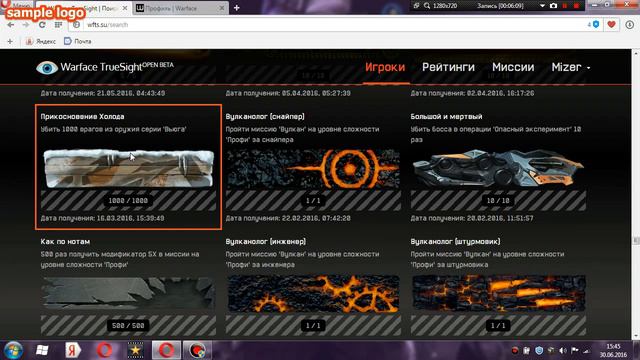Click the Вулканолог (штурмовик) title
Viewport: 640px width, 360px height.
tap(455, 241)
